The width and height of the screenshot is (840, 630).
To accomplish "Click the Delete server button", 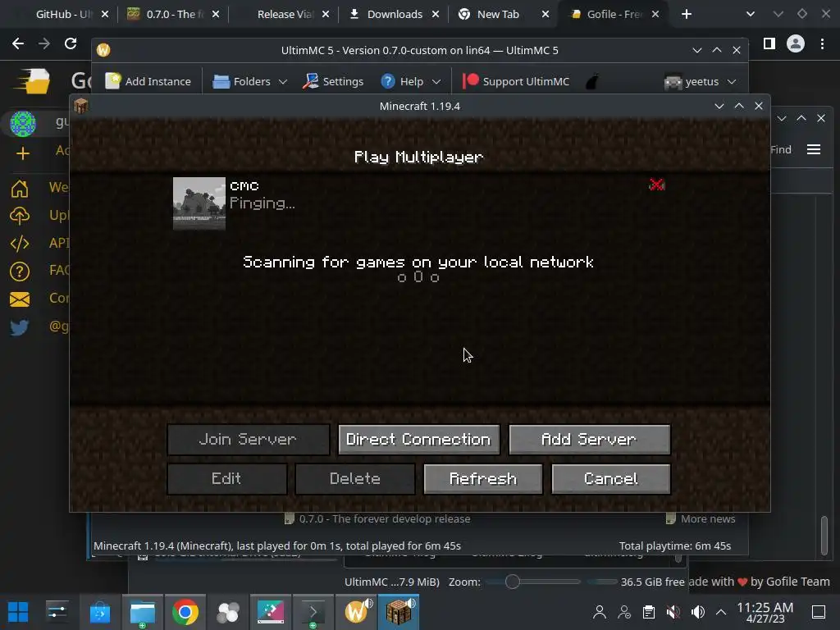I will pyautogui.click(x=354, y=479).
